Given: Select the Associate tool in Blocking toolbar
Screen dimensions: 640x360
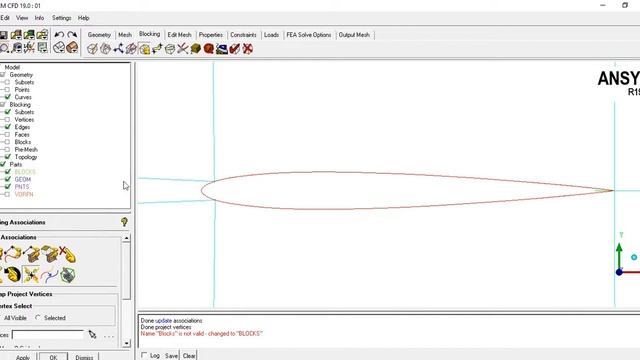Looking at the screenshot, I should point(144,49).
